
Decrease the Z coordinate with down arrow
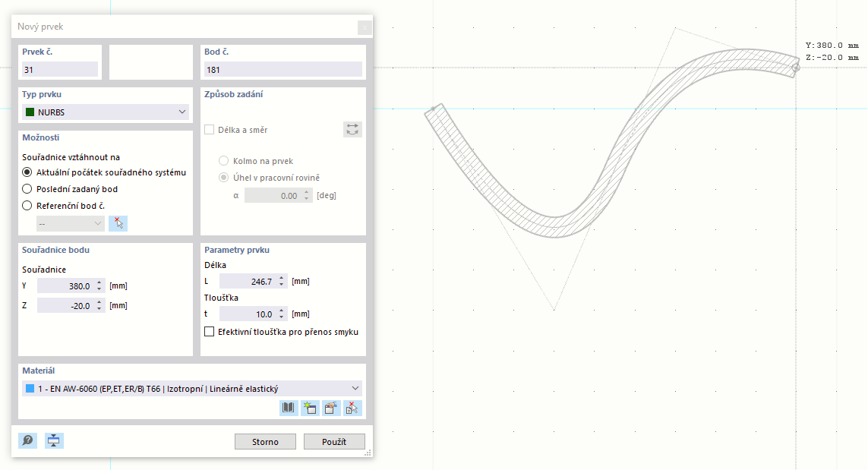(99, 309)
